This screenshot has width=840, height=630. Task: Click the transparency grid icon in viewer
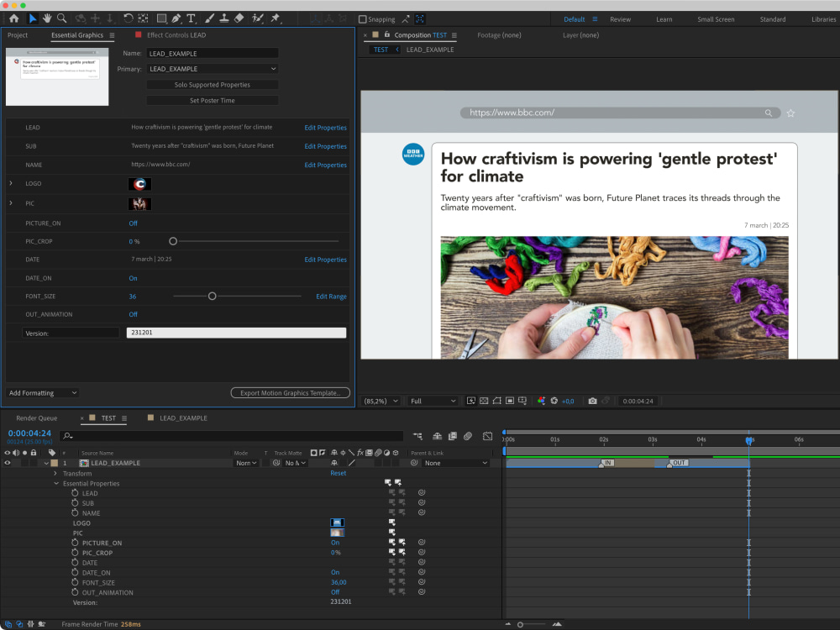[484, 401]
